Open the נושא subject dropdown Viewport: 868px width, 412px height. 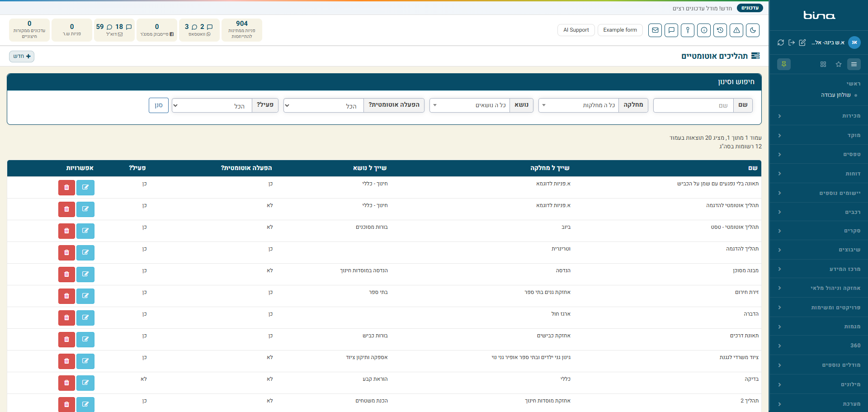point(470,105)
